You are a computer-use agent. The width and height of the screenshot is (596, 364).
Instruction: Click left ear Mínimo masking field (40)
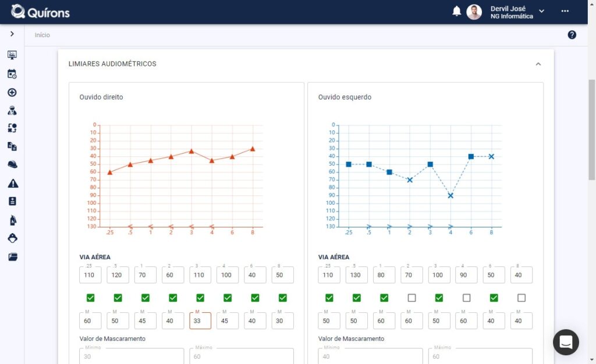click(370, 356)
